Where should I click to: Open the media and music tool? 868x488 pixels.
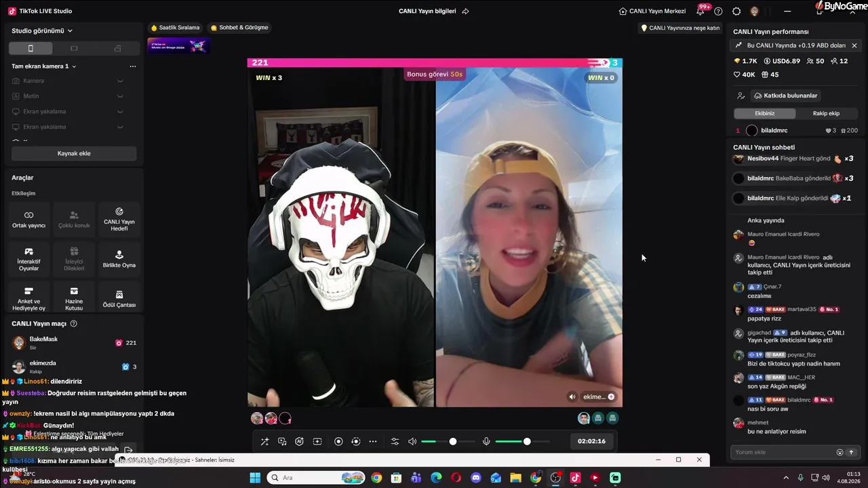[x=282, y=442]
